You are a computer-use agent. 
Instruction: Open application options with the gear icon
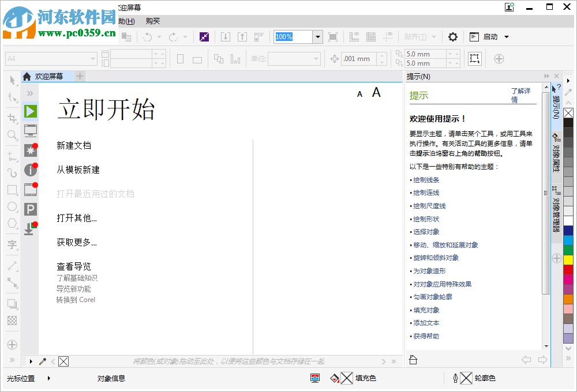click(x=453, y=36)
